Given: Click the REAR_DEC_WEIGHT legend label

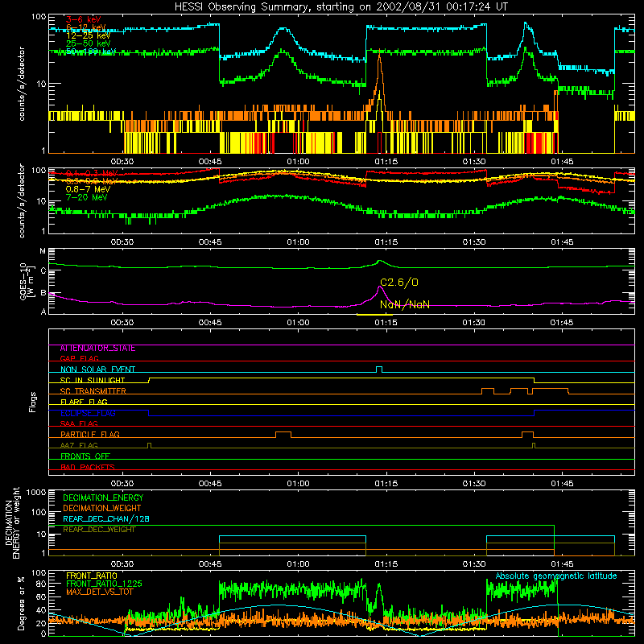Looking at the screenshot, I should click(x=99, y=530).
